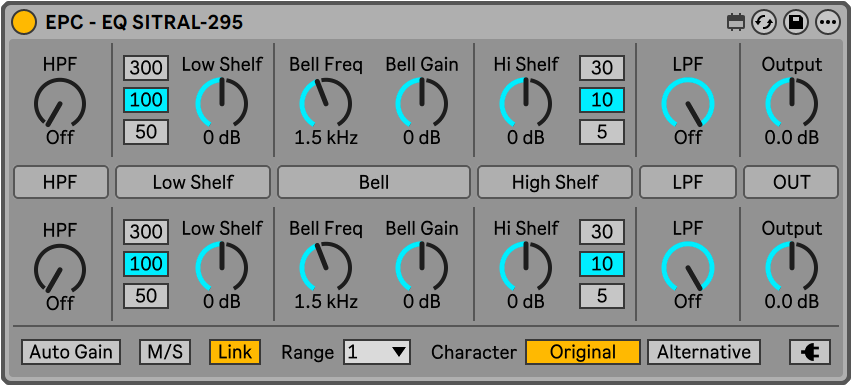The image size is (852, 386).
Task: Select 100 low shelf frequency in bottom row
Action: pyautogui.click(x=146, y=264)
